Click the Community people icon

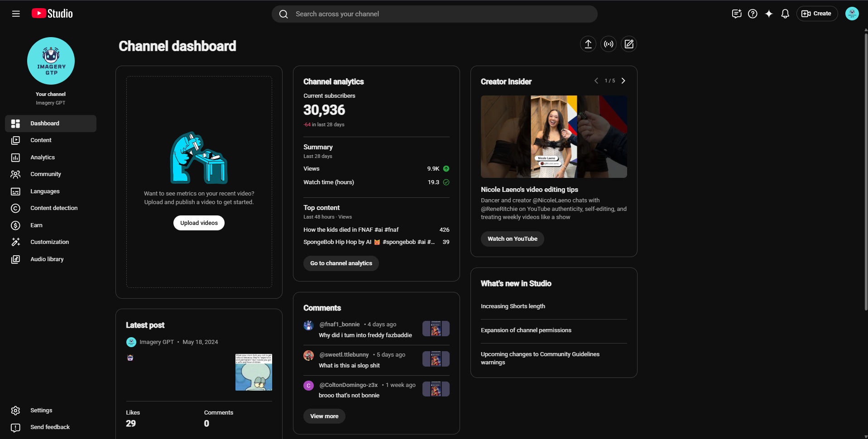tap(15, 174)
